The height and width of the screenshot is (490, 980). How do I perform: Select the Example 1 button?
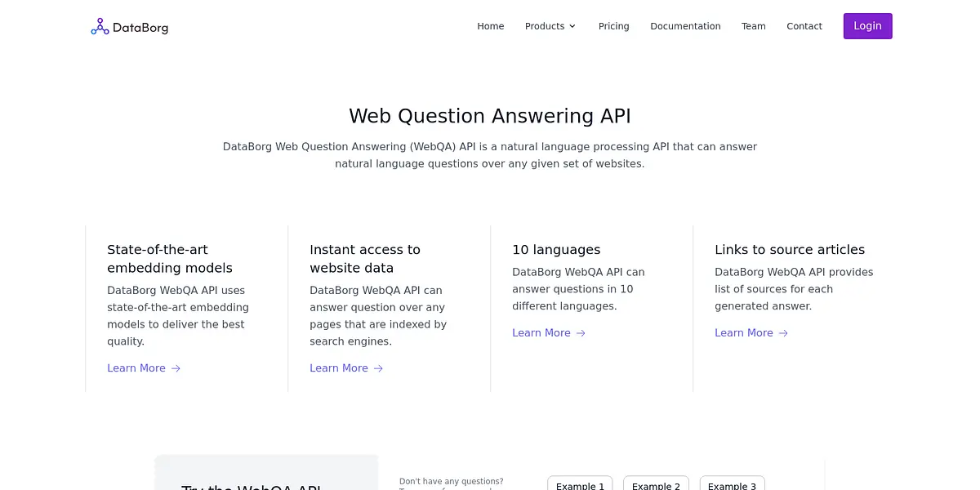coord(580,483)
